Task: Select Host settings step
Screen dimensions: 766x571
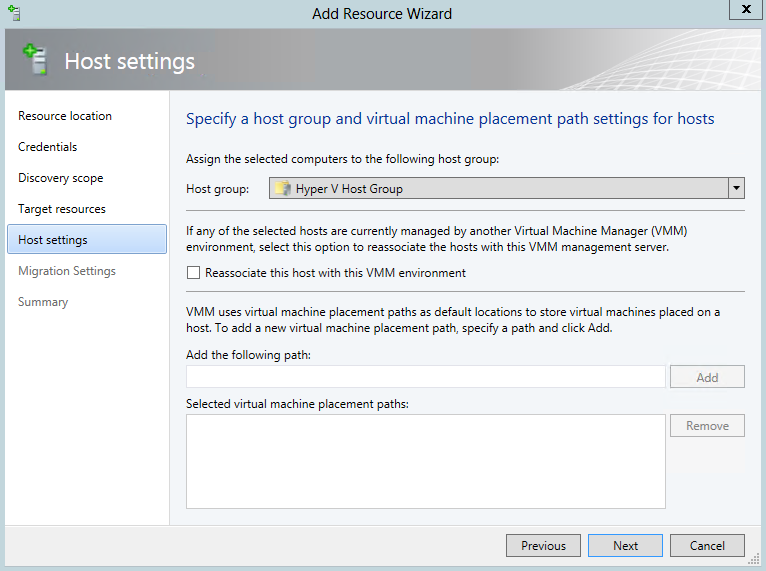Action: pyautogui.click(x=87, y=239)
